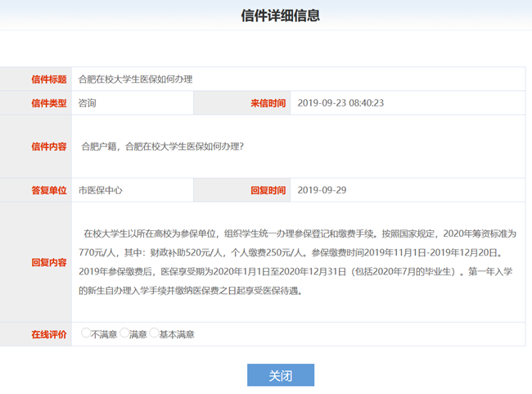Click the page title 信件详细信息
This screenshot has width=532, height=394.
click(x=281, y=16)
